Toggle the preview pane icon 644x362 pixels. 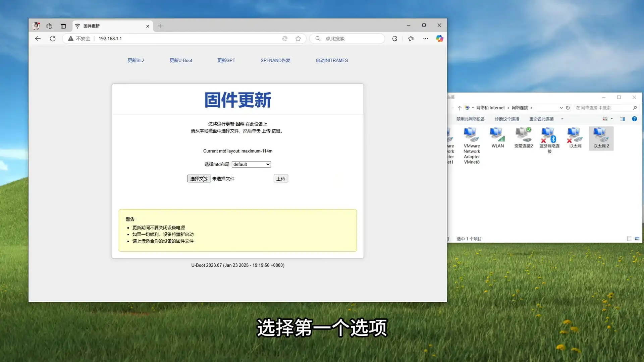coord(622,119)
